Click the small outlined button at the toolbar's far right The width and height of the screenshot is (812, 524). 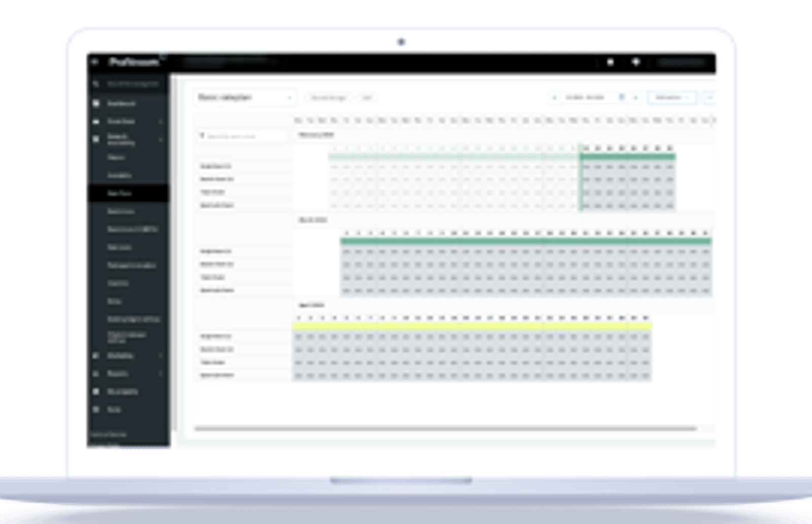click(709, 97)
